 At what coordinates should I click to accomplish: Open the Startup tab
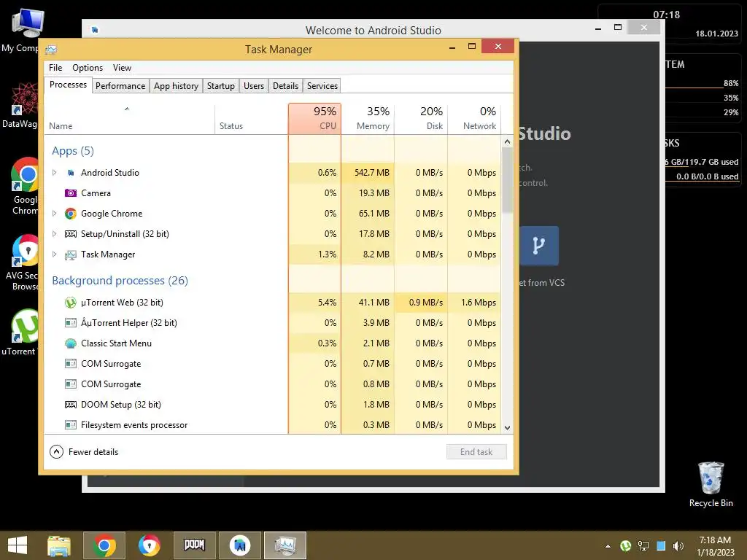click(x=220, y=86)
